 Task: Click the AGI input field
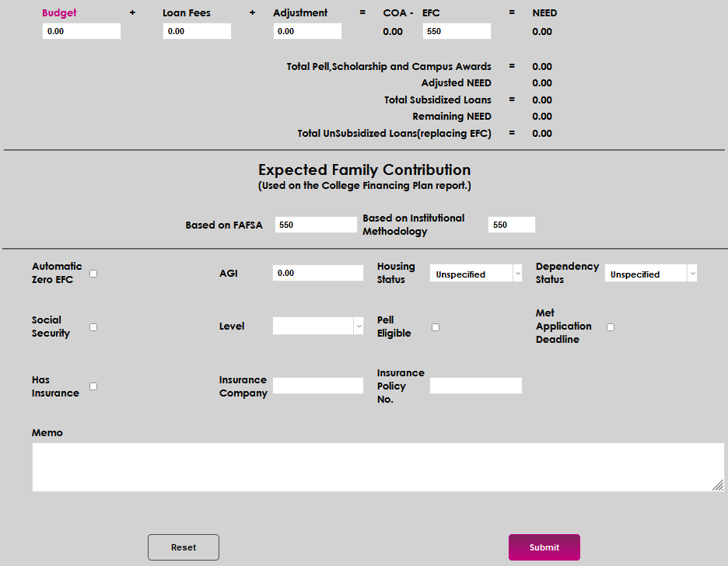tap(317, 273)
